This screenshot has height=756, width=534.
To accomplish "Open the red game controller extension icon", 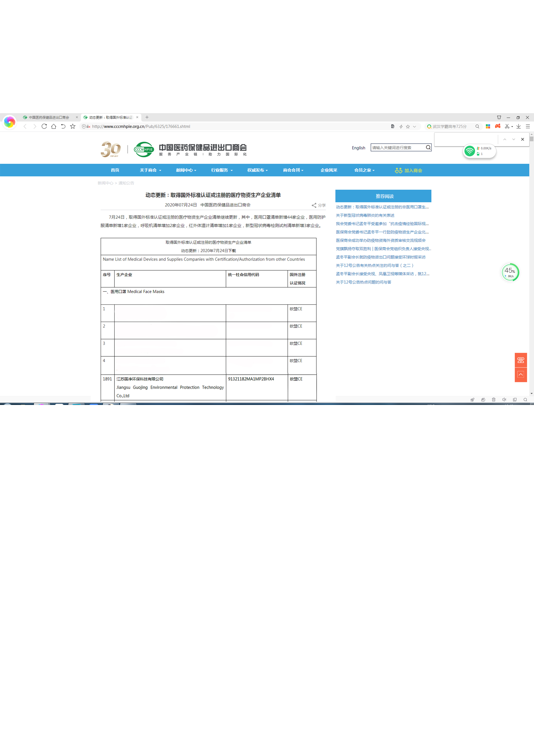I will (498, 126).
